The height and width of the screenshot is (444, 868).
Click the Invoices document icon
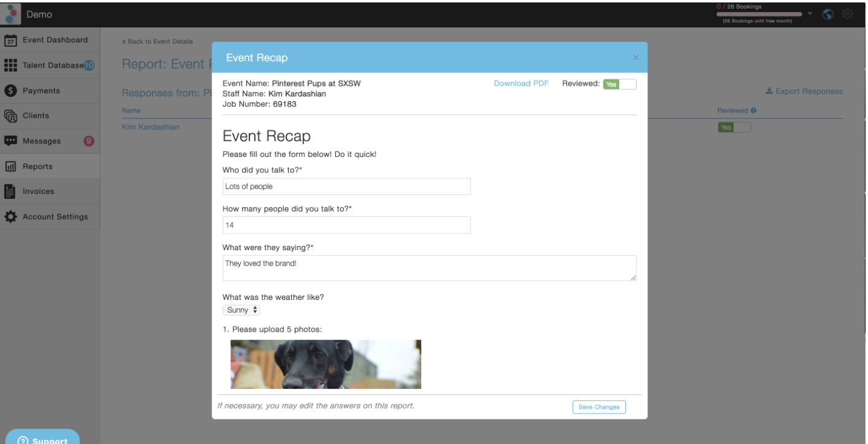coord(10,191)
